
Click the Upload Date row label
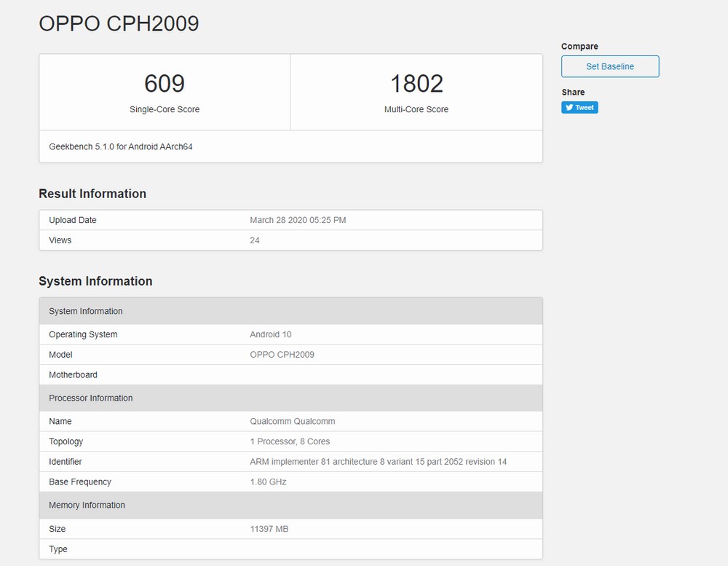[x=72, y=220]
